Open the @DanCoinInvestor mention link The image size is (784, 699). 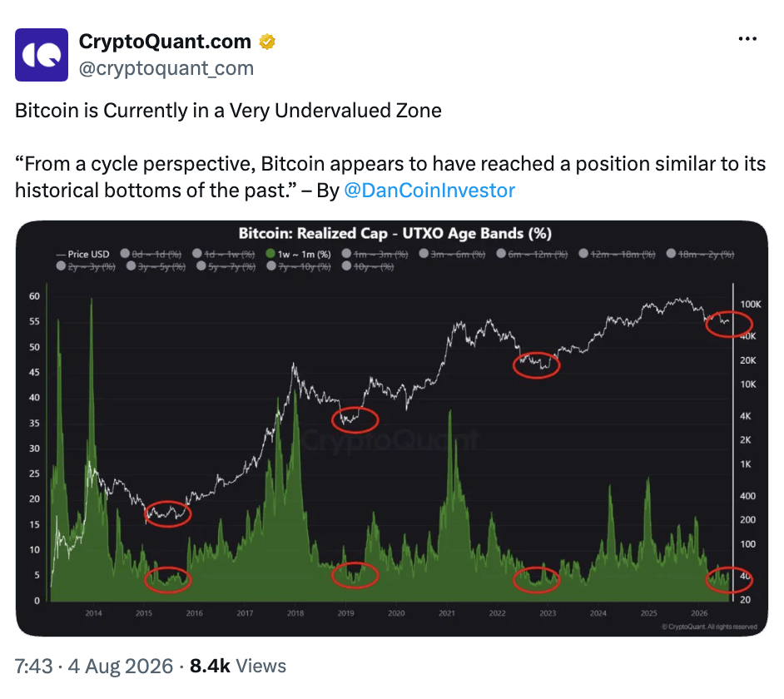429,191
